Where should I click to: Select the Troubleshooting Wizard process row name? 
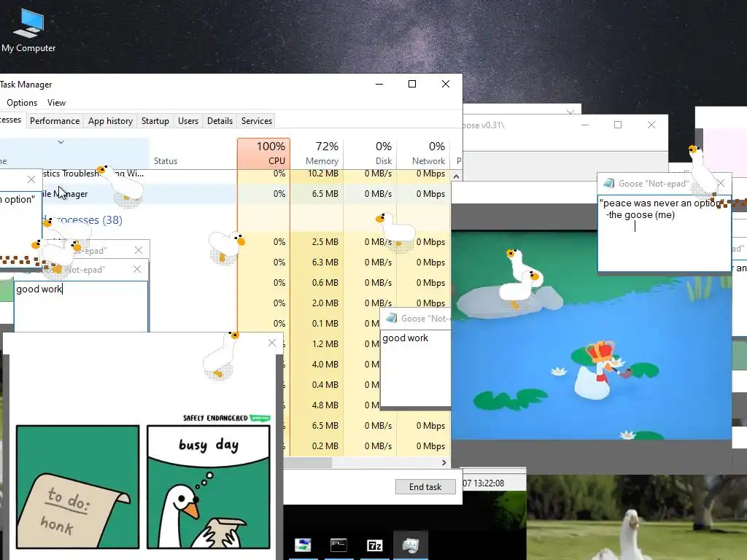click(x=93, y=174)
